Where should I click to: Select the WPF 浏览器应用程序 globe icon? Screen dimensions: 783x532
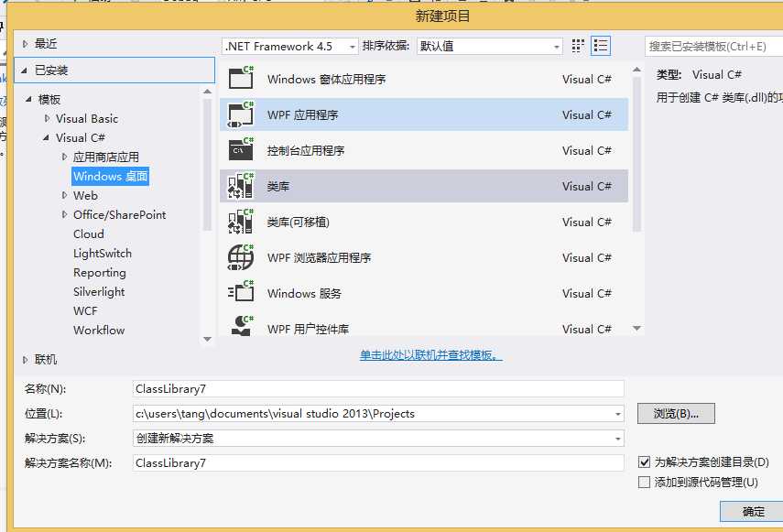tap(241, 257)
